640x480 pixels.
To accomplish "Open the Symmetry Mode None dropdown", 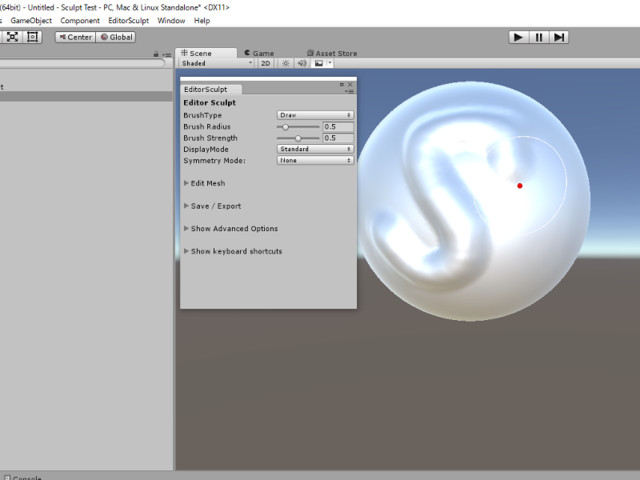I will (x=315, y=160).
